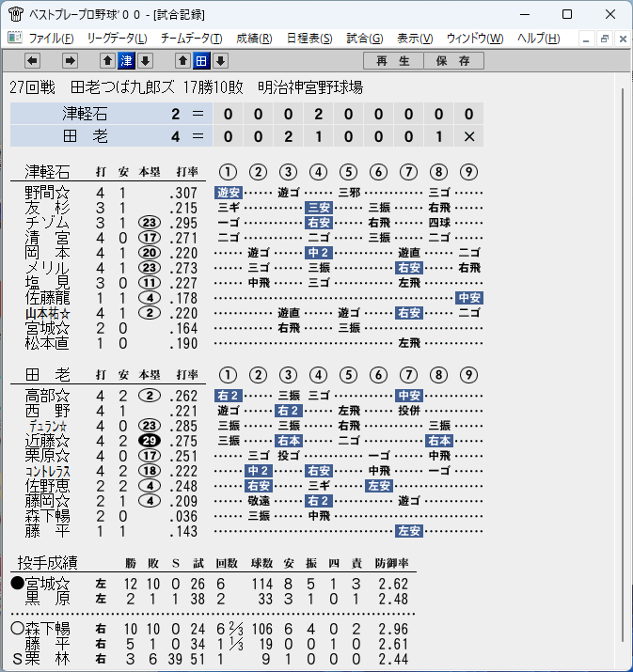The height and width of the screenshot is (672, 633).
Task: Open the 表示(V) menu
Action: (415, 39)
